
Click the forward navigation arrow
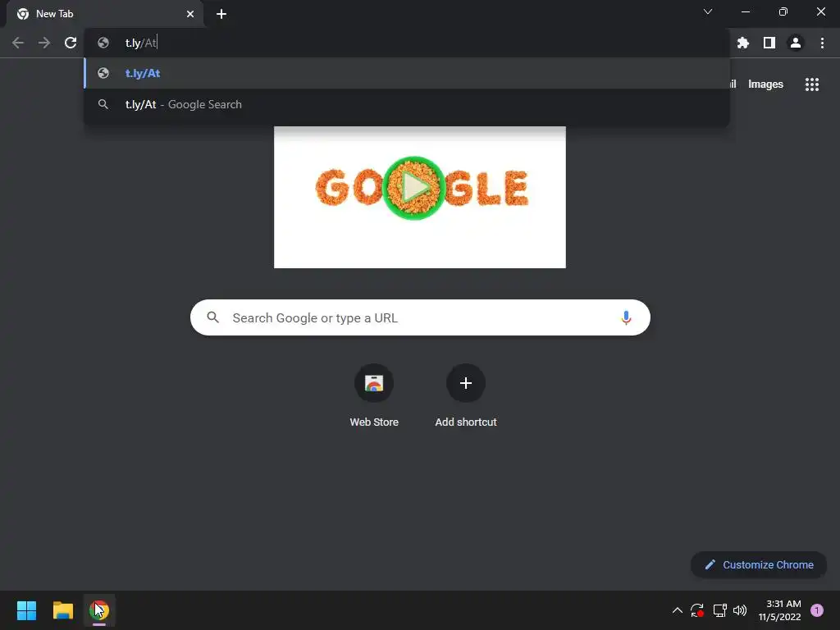pyautogui.click(x=44, y=43)
